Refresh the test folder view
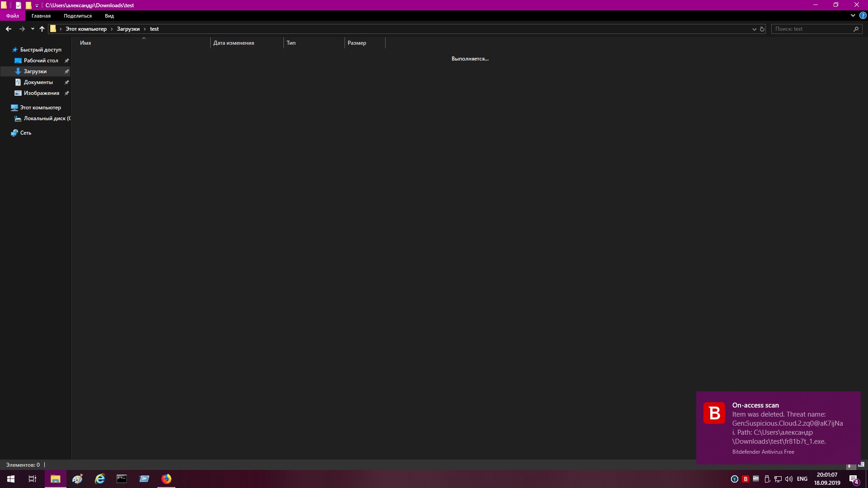The image size is (868, 488). [762, 29]
